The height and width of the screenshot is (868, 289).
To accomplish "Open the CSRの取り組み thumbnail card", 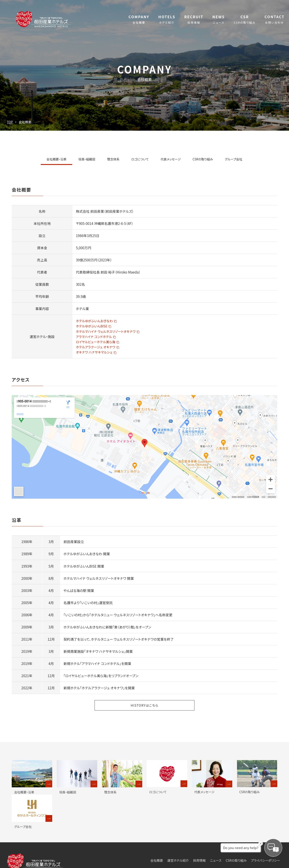I will point(257,777).
